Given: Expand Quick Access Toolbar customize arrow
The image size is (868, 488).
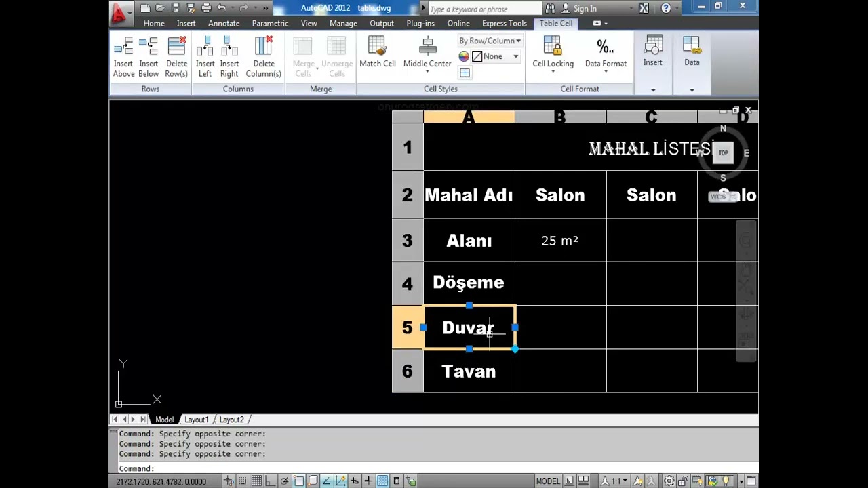Looking at the screenshot, I should [265, 8].
